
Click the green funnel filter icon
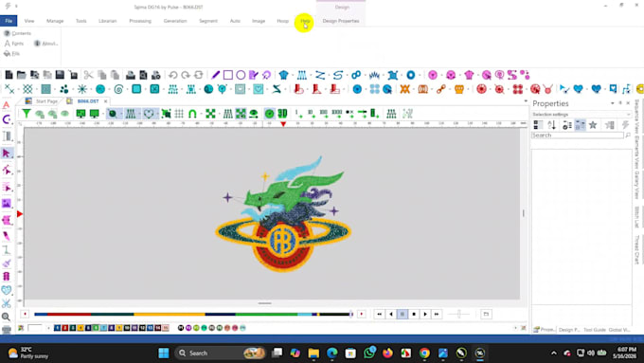(x=27, y=114)
